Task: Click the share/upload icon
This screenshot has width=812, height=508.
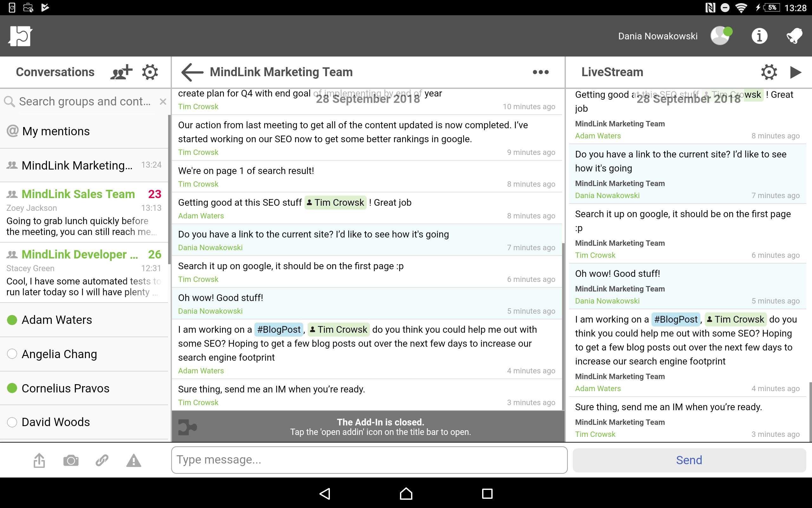Action: [39, 460]
